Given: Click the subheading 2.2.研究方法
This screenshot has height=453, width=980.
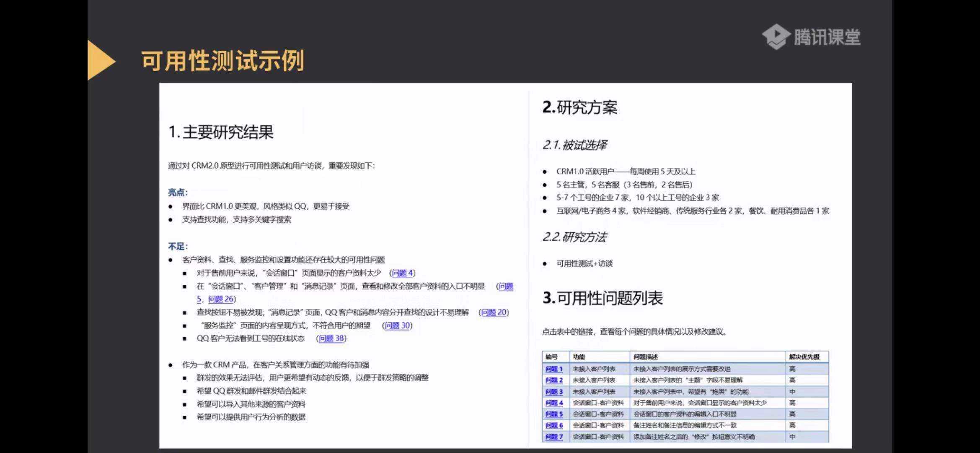Looking at the screenshot, I should pos(574,237).
